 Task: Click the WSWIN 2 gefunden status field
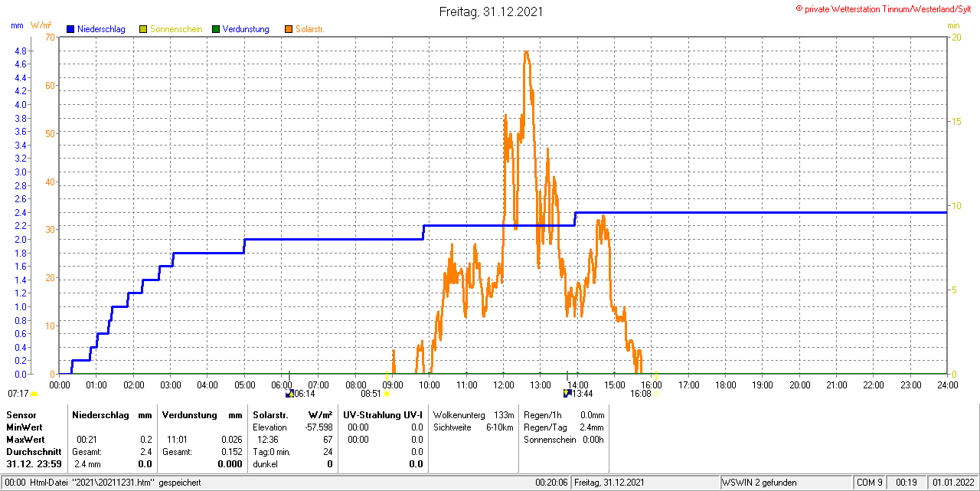pos(786,483)
